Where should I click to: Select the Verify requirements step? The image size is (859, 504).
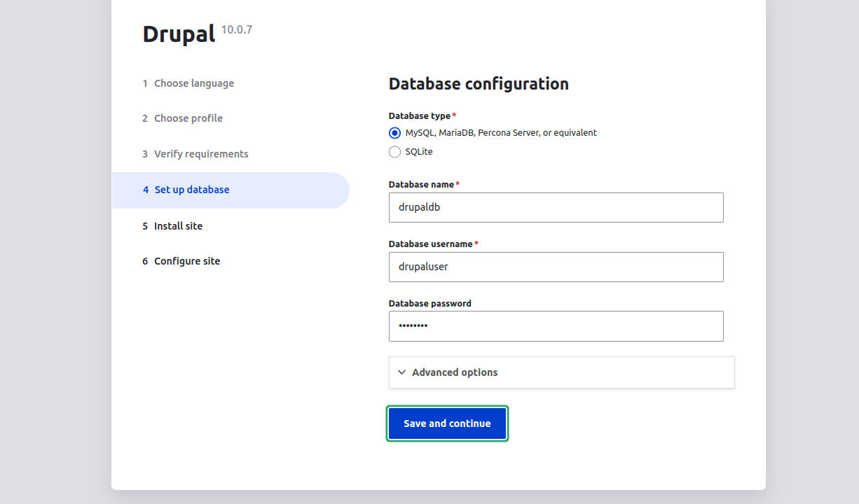[x=200, y=154]
